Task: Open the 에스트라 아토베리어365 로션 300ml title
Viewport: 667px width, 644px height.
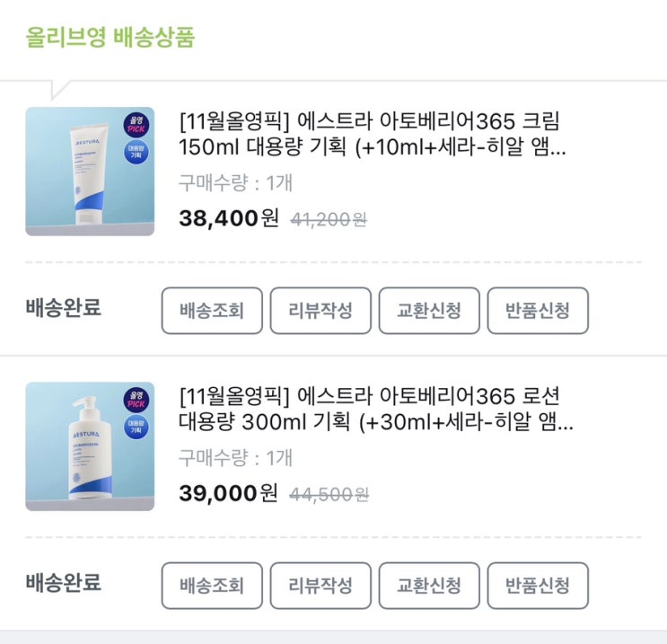Action: point(373,409)
